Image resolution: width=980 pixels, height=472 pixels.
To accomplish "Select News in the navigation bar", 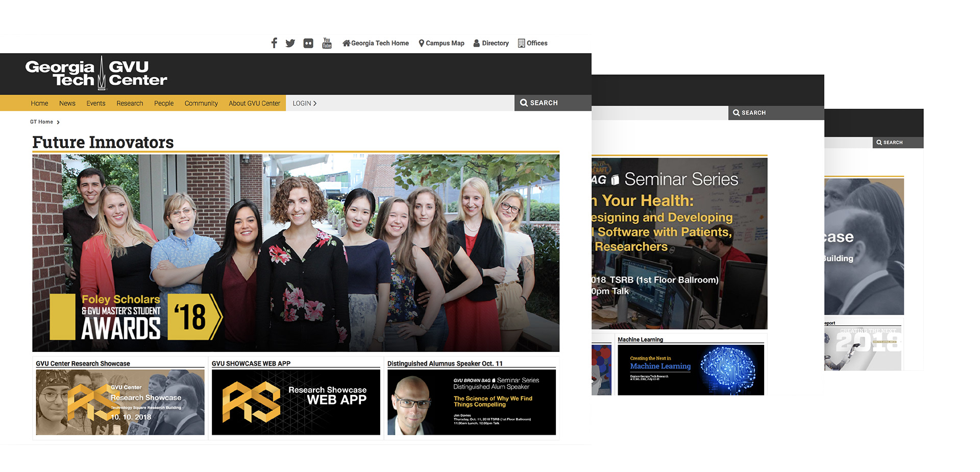I will tap(67, 103).
